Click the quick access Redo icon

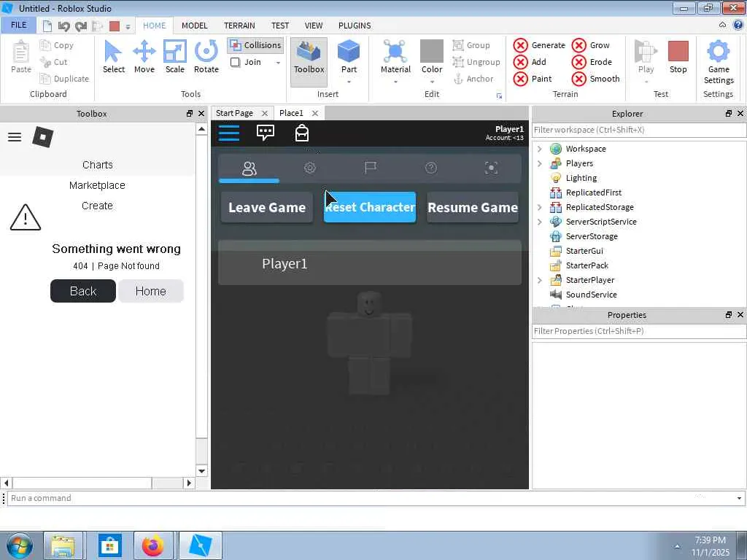point(80,26)
